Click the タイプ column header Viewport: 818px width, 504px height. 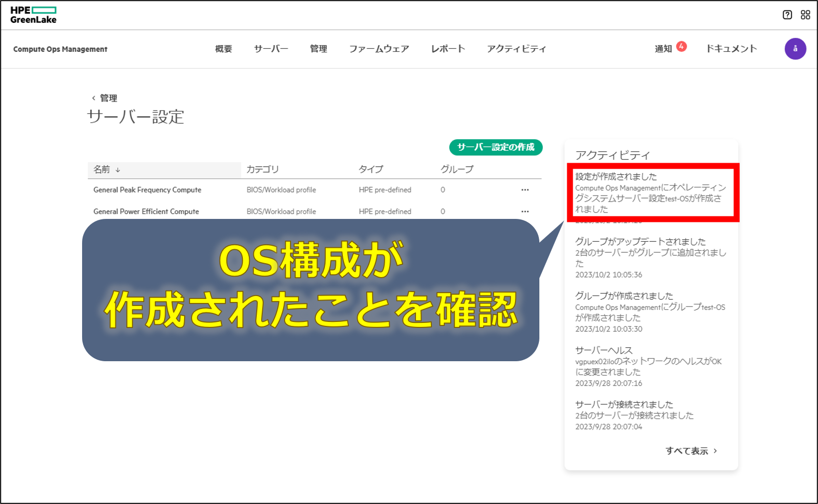pyautogui.click(x=371, y=170)
